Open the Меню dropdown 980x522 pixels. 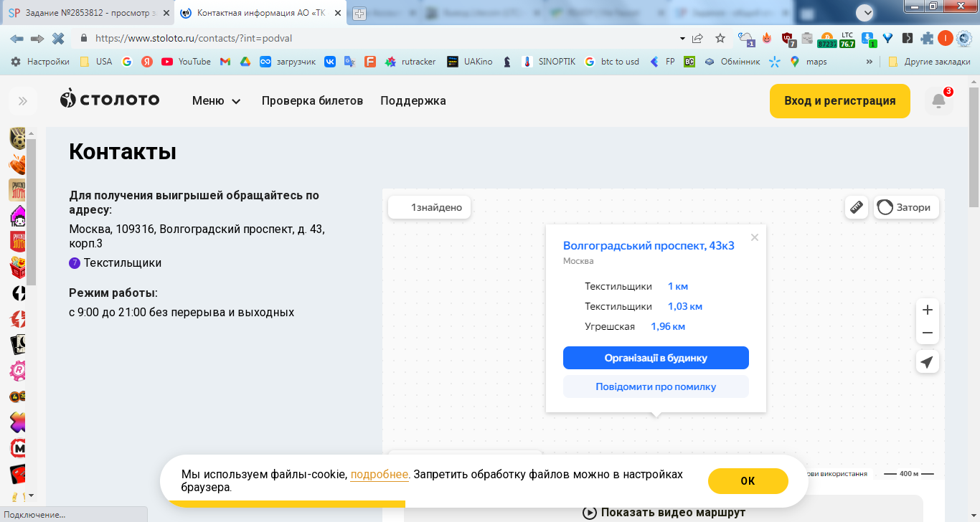(x=216, y=101)
